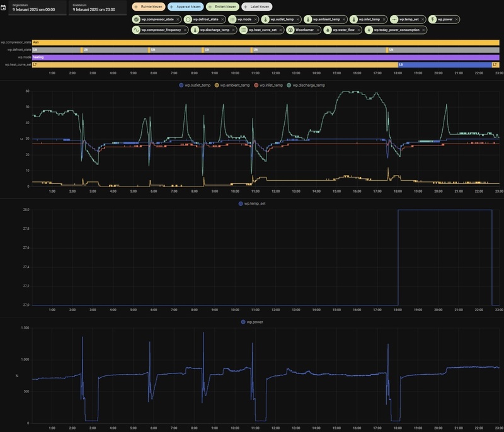This screenshot has width=504, height=432.
Task: Remove the Woonkamer entity chip
Action: click(318, 30)
